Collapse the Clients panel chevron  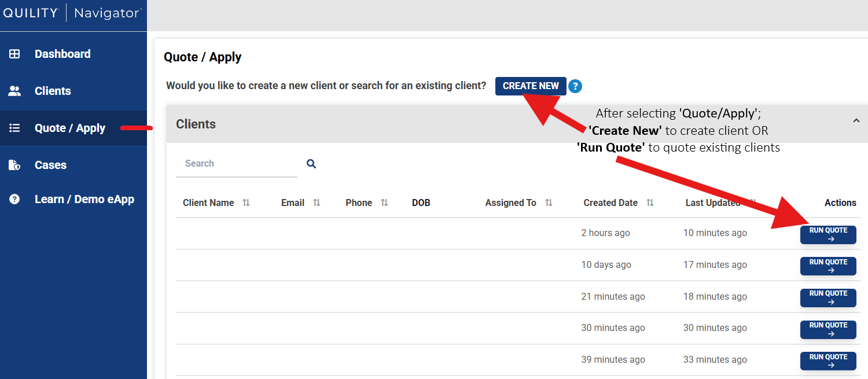[856, 121]
